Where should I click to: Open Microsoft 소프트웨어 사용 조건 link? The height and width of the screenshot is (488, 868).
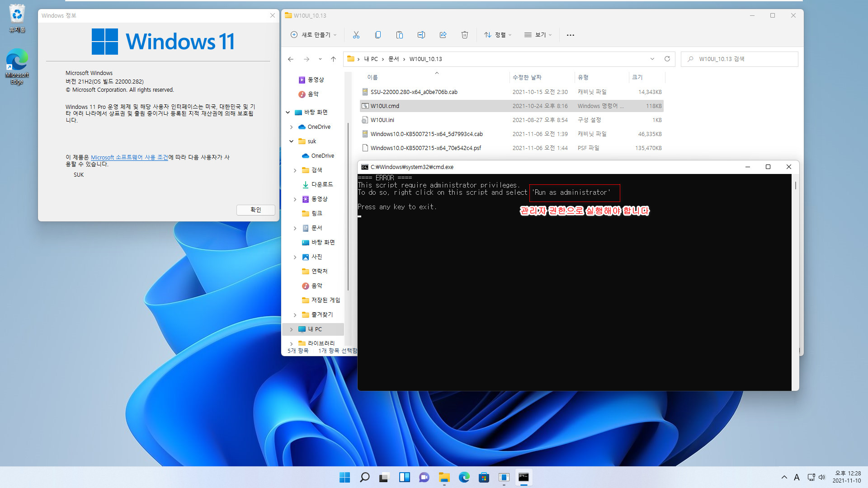tap(129, 157)
